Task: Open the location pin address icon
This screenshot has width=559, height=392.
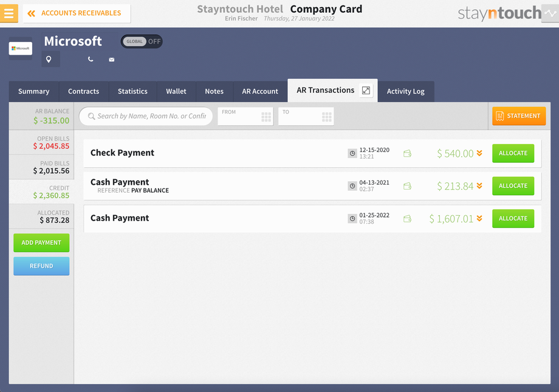Action: [49, 59]
